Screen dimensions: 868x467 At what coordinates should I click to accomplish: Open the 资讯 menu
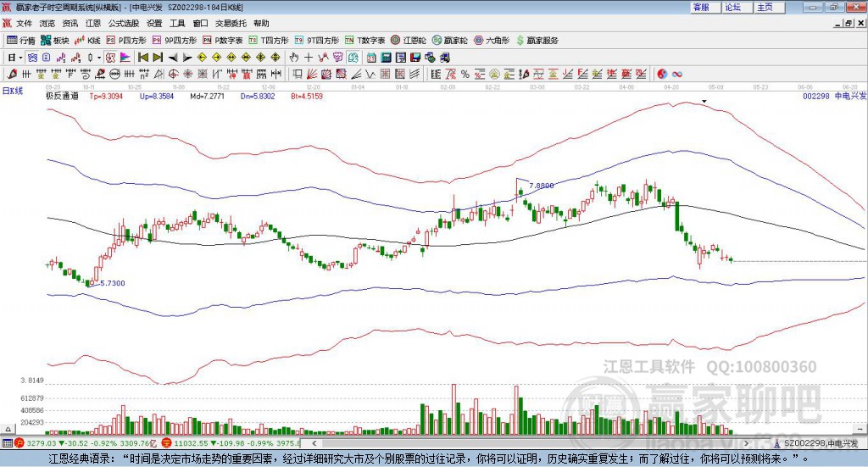point(70,23)
